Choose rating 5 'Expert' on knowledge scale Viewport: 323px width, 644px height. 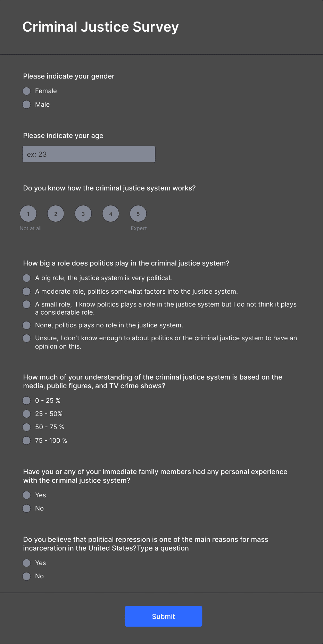click(138, 213)
